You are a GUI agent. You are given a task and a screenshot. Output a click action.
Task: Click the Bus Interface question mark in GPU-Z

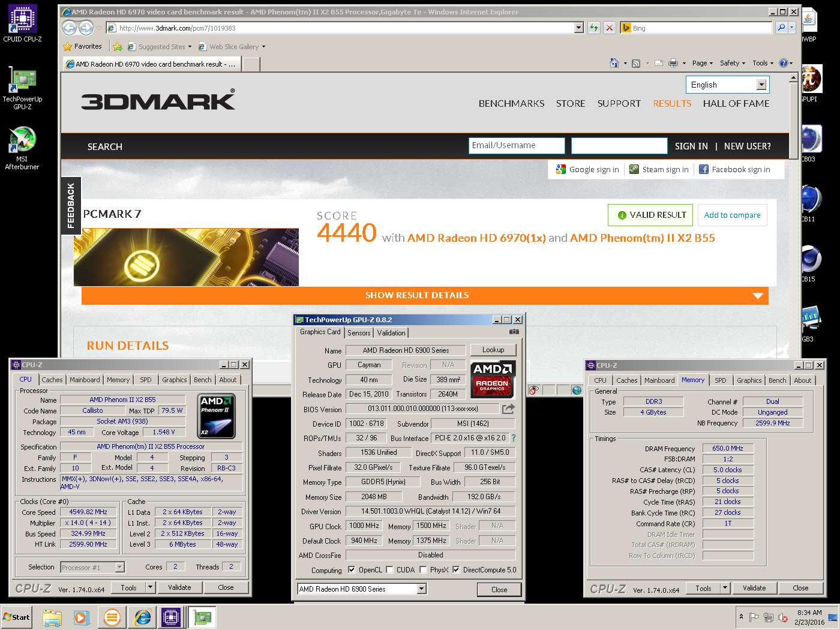(x=514, y=438)
